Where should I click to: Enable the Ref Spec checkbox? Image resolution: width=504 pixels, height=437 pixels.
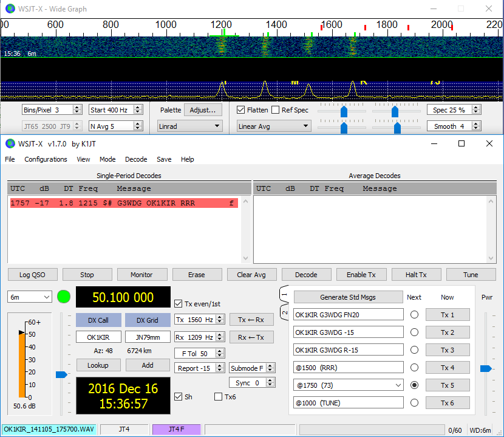pyautogui.click(x=276, y=110)
